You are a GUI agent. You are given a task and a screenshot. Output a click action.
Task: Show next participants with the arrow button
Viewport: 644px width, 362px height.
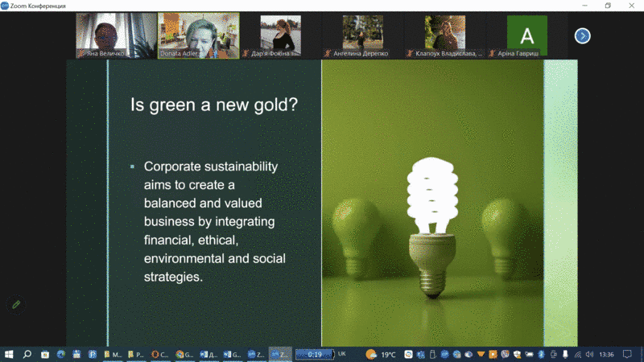tap(582, 35)
